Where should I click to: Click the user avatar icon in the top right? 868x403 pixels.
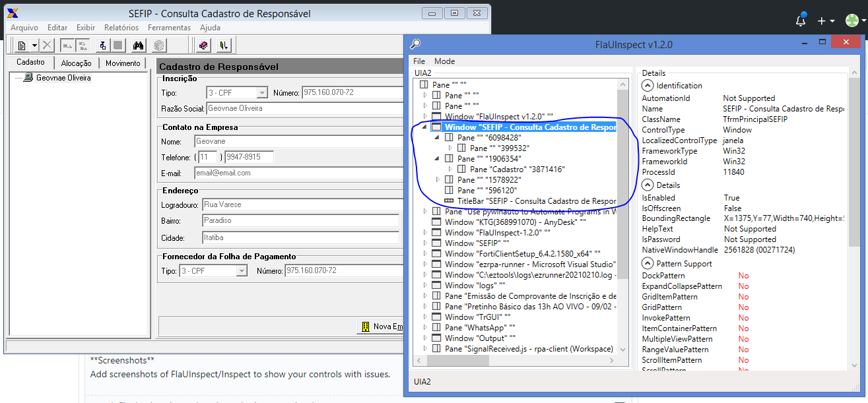click(852, 20)
